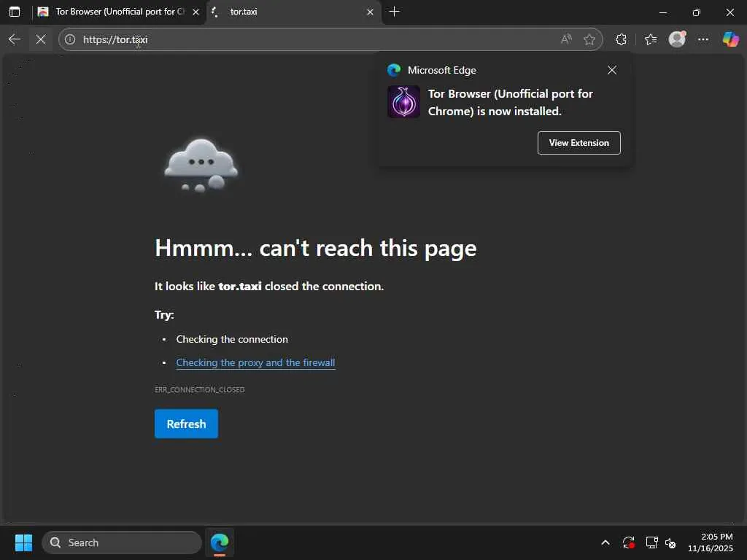Click the ERR_CONNECTION_CLOSED error code text
This screenshot has height=560, width=747.
click(200, 389)
